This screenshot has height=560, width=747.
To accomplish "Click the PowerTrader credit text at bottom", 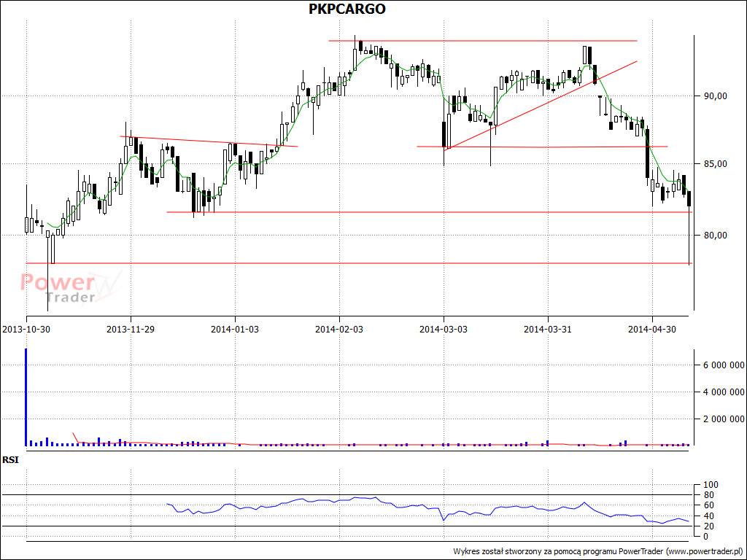I will (x=598, y=551).
